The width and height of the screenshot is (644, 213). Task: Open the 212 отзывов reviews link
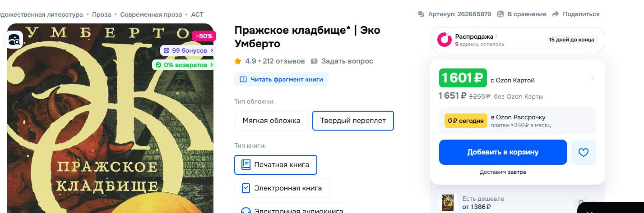284,61
